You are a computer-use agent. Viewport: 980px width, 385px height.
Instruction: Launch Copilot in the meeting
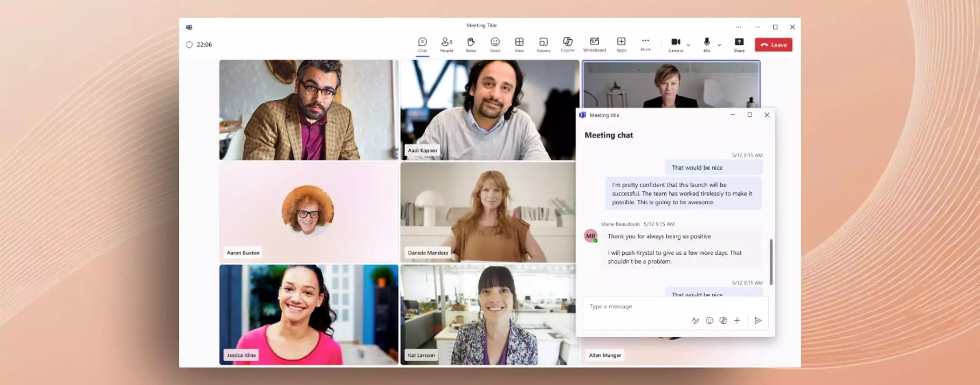click(x=568, y=44)
